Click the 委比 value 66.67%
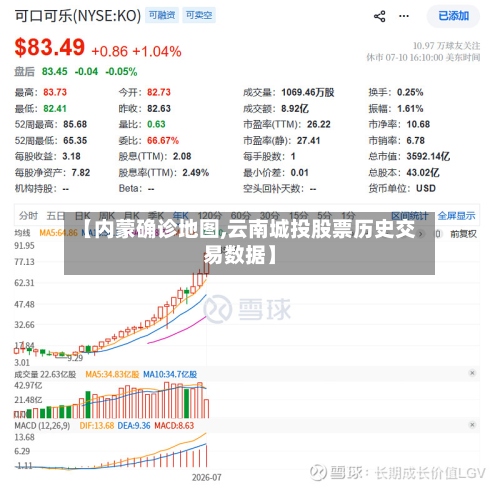Screen dimensions: 500x488 click(163, 140)
